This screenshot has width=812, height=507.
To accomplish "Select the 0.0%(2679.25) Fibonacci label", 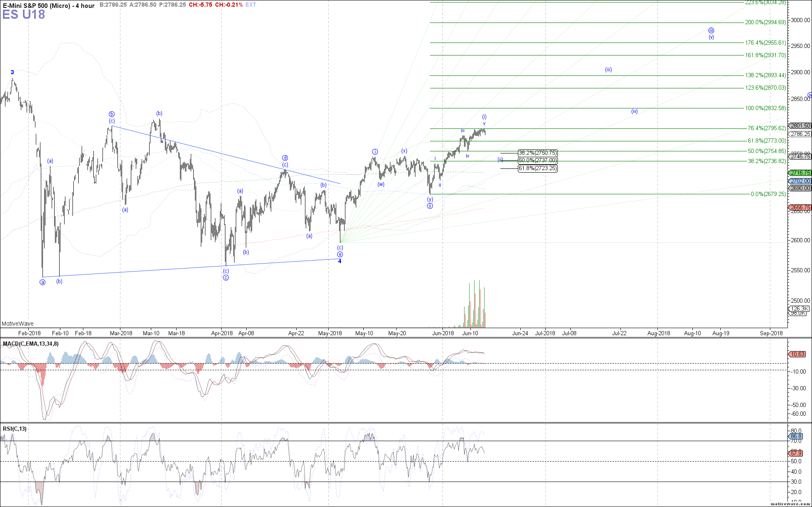I will 768,194.
